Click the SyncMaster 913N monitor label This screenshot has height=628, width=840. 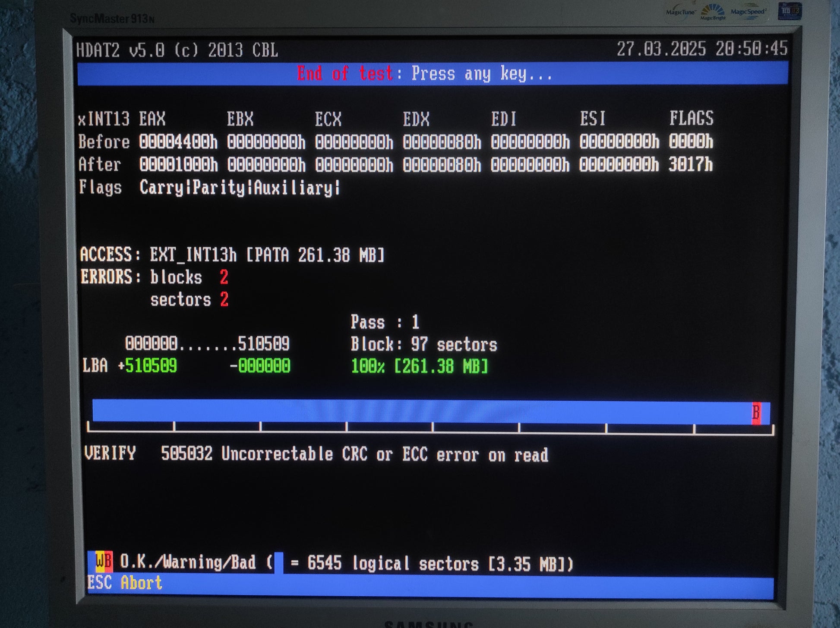pos(112,19)
